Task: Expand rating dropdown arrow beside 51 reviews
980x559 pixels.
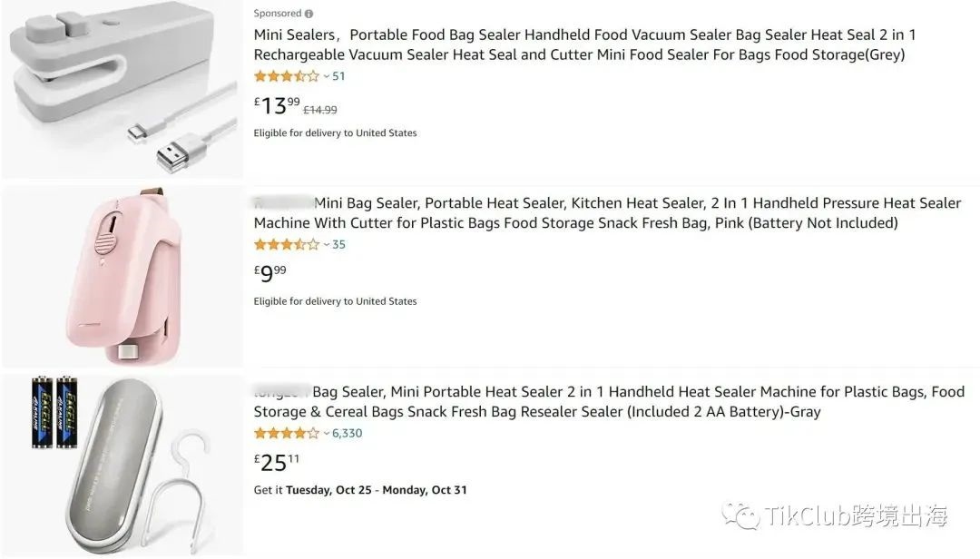Action: (x=327, y=77)
